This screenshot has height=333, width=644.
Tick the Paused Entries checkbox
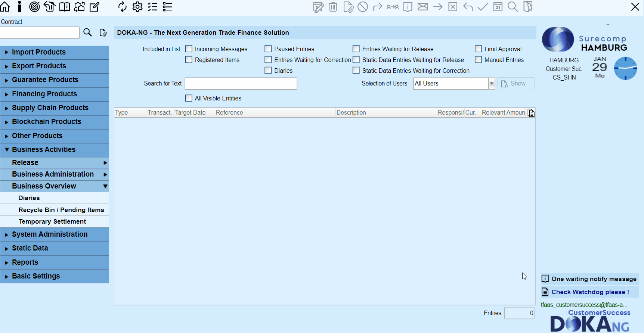coord(268,49)
